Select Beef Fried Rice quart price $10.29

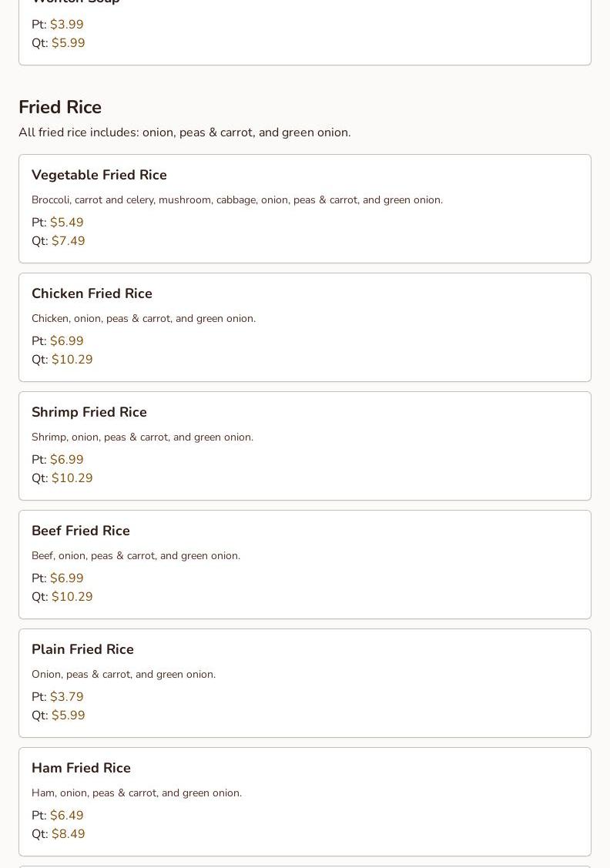pyautogui.click(x=72, y=597)
